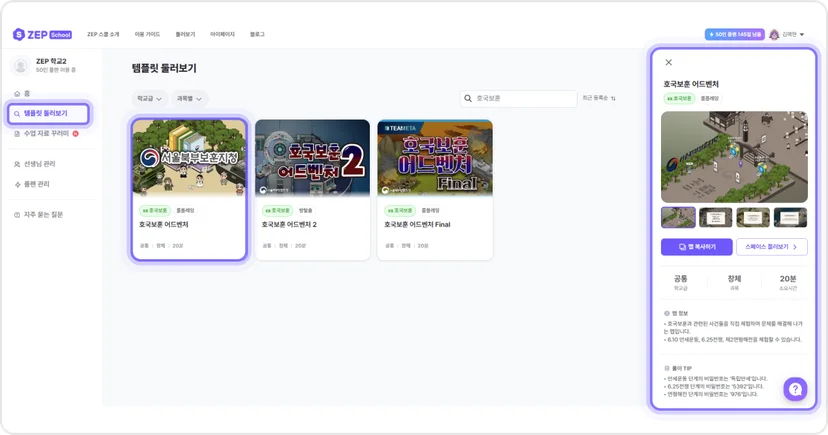Click the user avatar in the header

774,34
